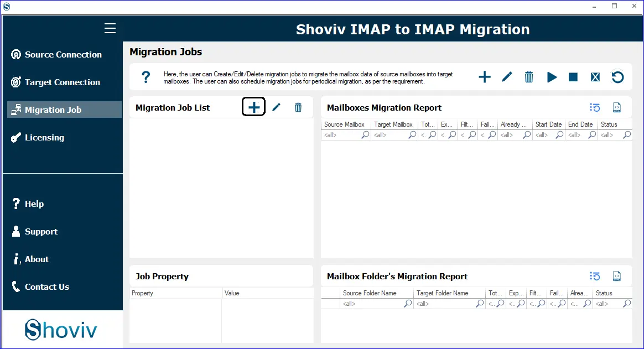This screenshot has height=349, width=644.
Task: Export Mailboxes Migration Report to HTML icon
Action: (x=616, y=107)
